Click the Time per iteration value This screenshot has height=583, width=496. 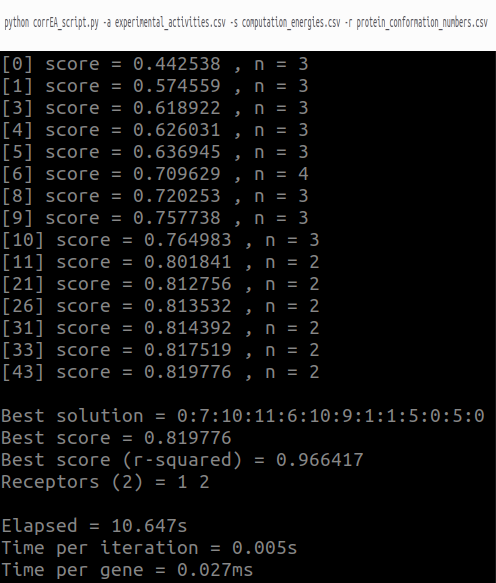click(x=265, y=548)
